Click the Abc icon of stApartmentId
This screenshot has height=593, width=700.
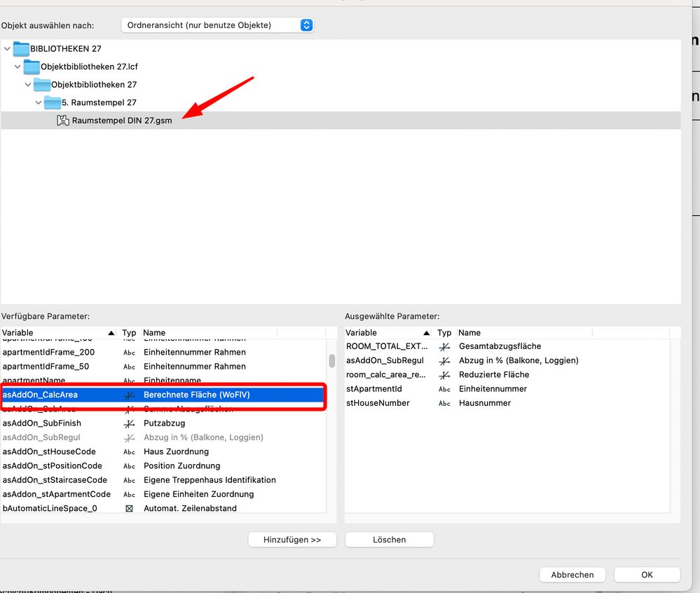pyautogui.click(x=444, y=390)
